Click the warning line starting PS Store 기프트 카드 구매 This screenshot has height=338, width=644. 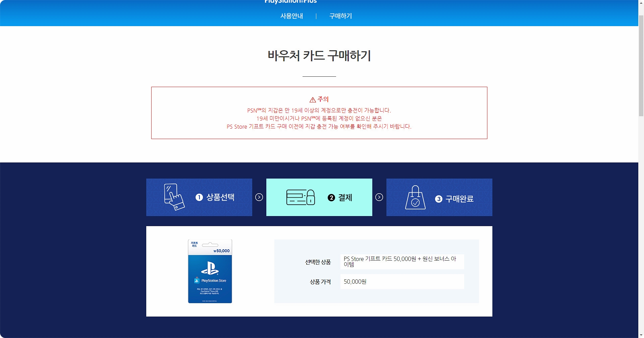(x=319, y=126)
